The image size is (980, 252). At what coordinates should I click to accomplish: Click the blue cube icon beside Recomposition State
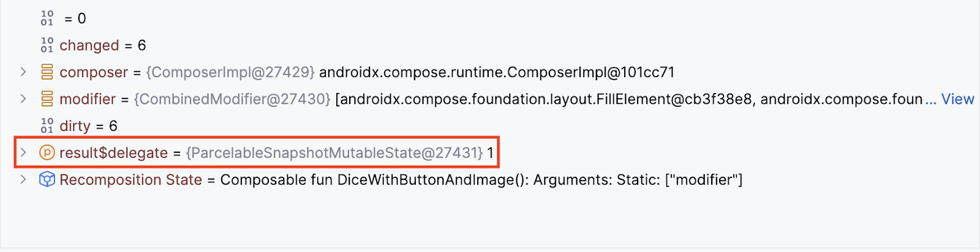pyautogui.click(x=47, y=180)
